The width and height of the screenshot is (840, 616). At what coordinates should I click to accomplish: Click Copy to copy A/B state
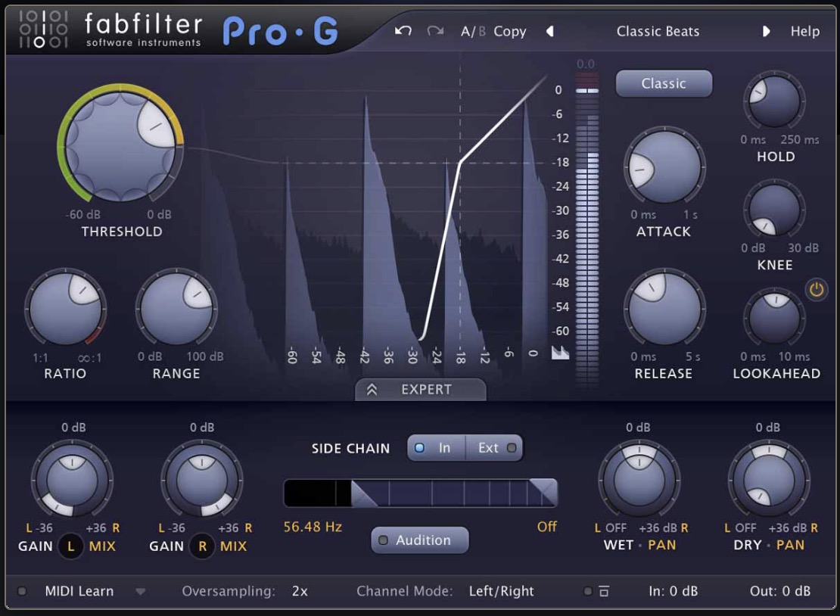coord(509,32)
